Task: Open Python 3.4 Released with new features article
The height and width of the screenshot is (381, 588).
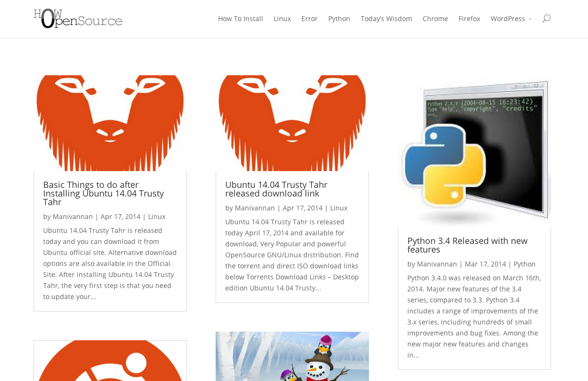Action: coord(467,245)
